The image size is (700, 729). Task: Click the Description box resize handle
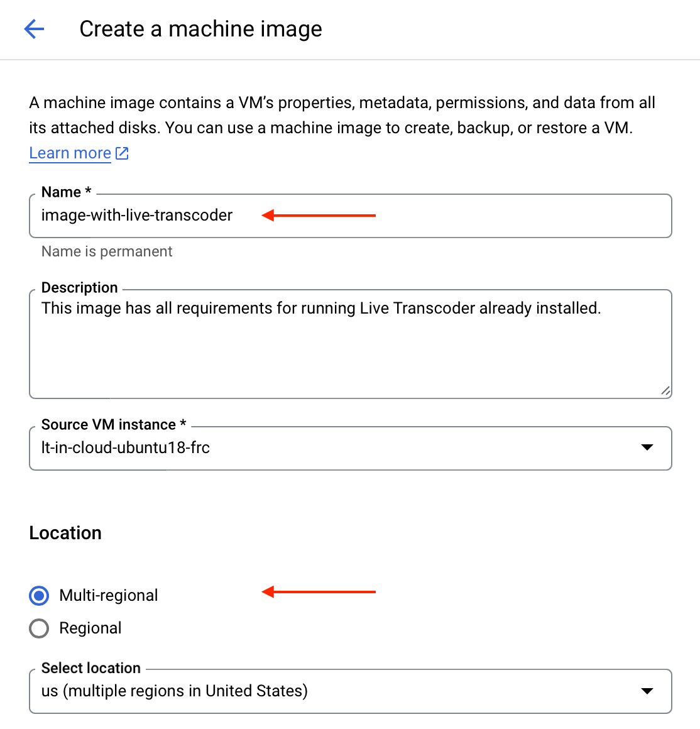665,391
